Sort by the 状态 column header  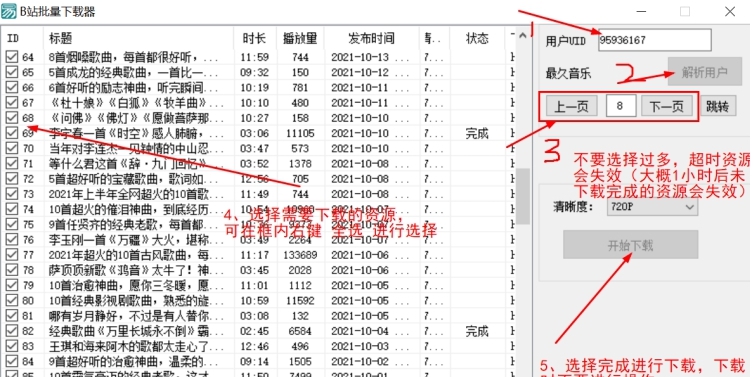coord(477,39)
